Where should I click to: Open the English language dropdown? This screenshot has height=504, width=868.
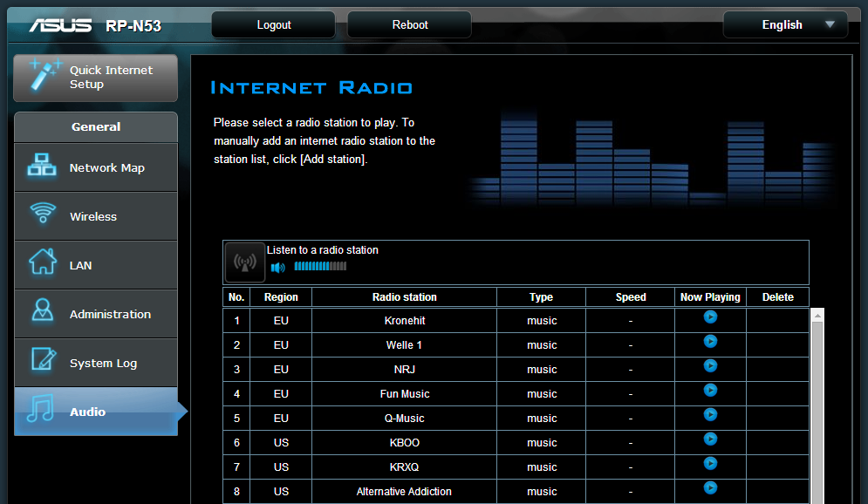coord(785,25)
